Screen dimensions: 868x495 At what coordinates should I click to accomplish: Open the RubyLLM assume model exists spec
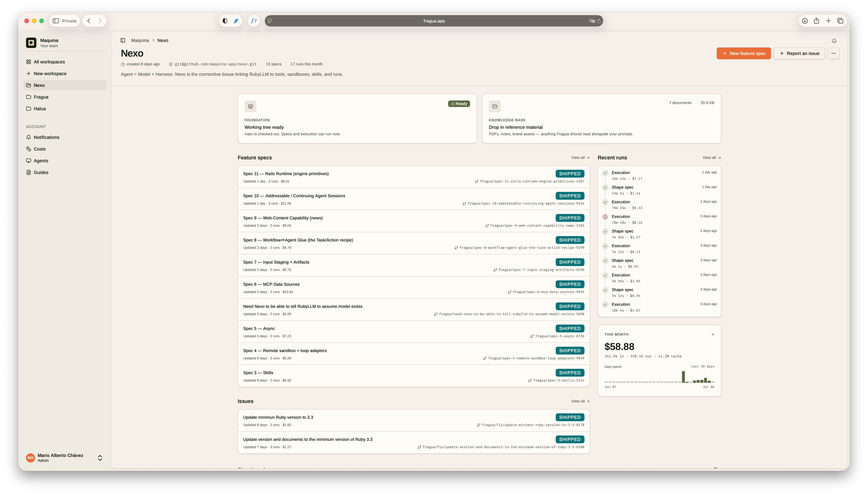pyautogui.click(x=413, y=309)
